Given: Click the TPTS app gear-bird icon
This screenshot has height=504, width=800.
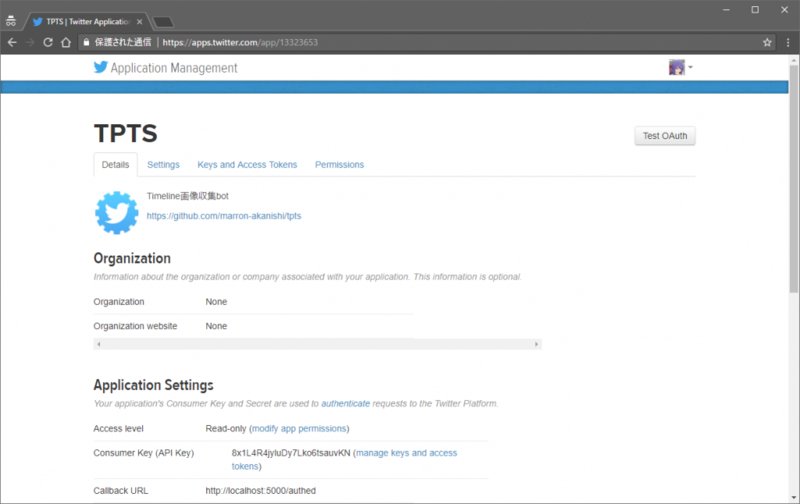Looking at the screenshot, I should pyautogui.click(x=116, y=213).
